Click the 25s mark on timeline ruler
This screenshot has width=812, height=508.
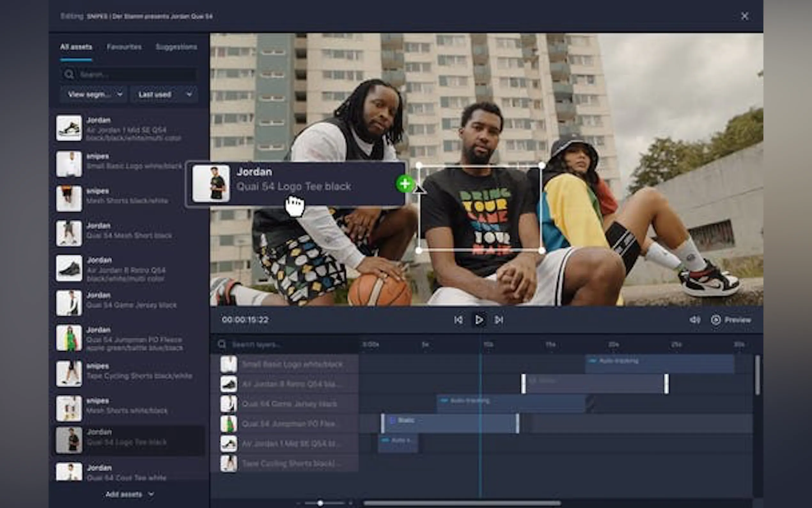[x=676, y=345]
